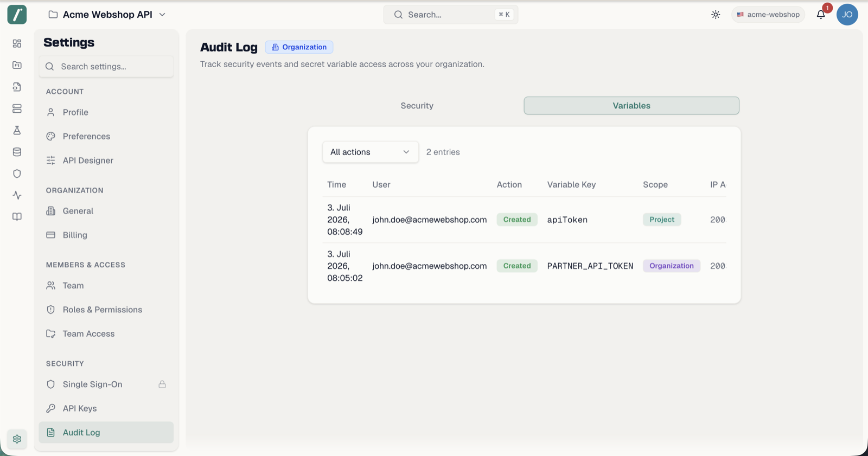The width and height of the screenshot is (868, 456).
Task: Click user email in the PARTNER_API_TOKEN row
Action: tap(430, 266)
